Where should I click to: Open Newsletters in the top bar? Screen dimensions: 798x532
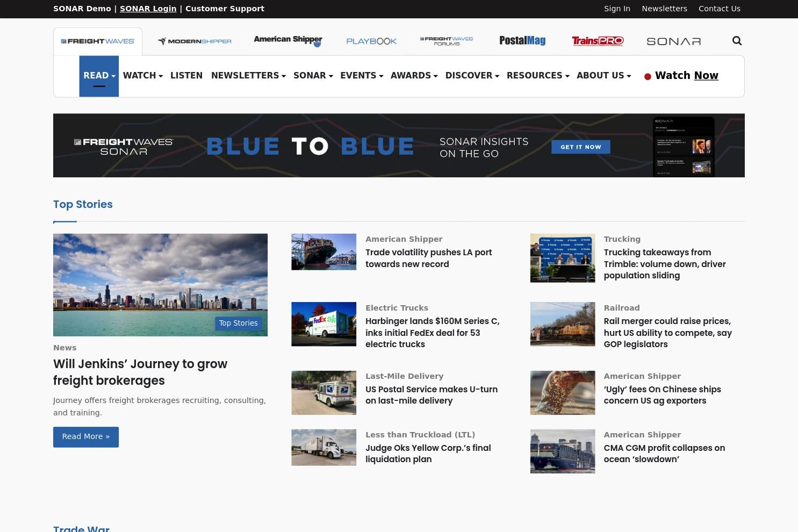[x=664, y=9]
